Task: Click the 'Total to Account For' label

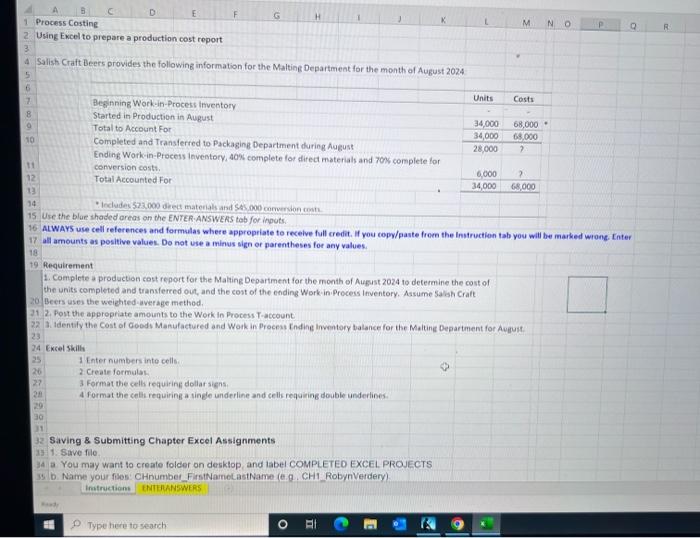Action: (x=132, y=129)
